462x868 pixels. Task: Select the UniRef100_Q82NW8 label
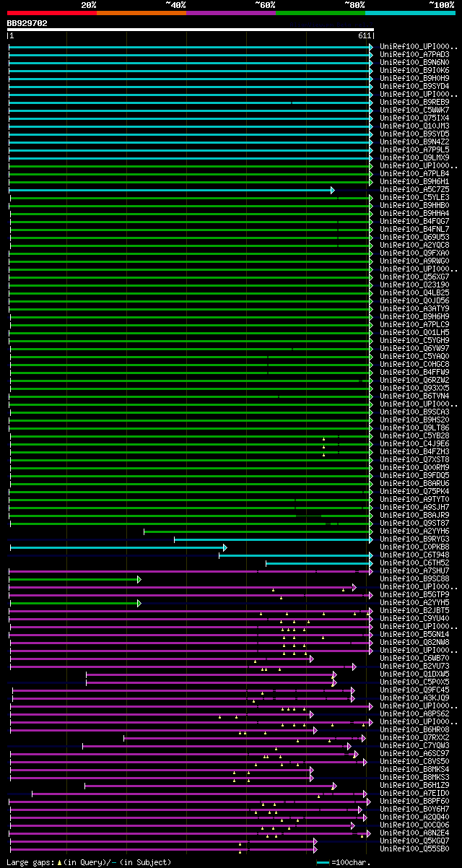415,642
